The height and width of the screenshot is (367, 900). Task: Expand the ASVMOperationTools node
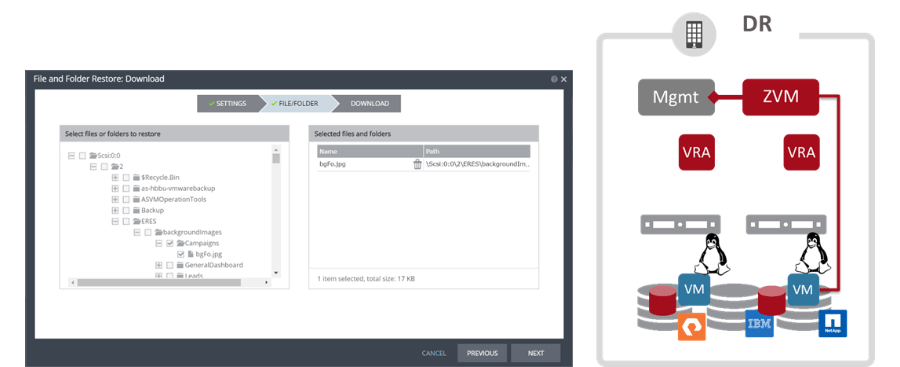(x=115, y=199)
